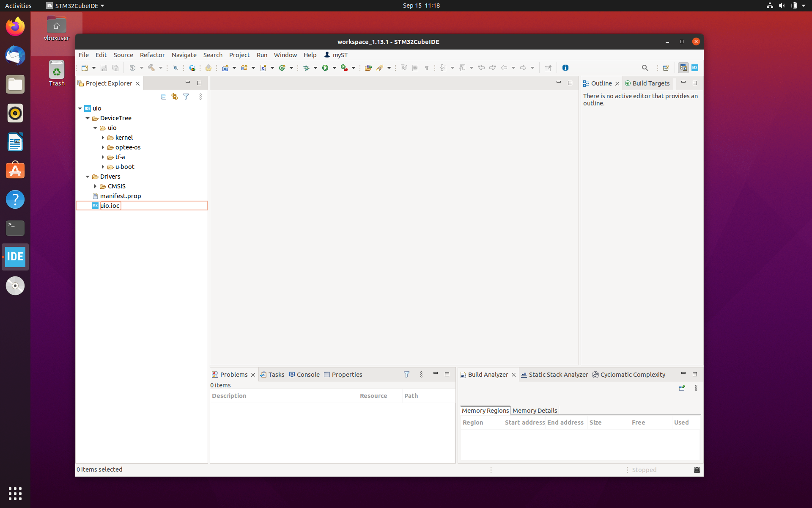Click the green Run button icon
The width and height of the screenshot is (812, 508).
point(325,68)
